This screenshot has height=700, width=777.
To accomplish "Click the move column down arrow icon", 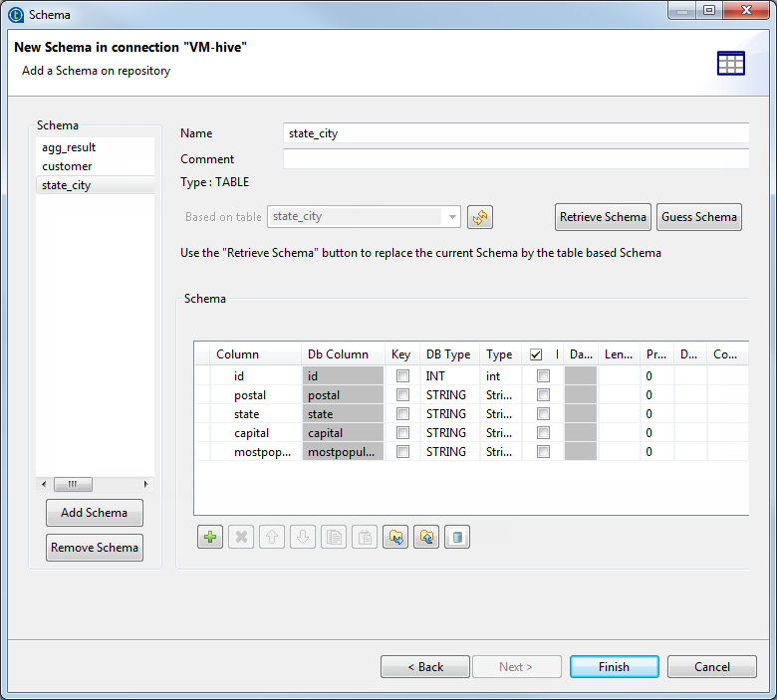I will pos(303,538).
